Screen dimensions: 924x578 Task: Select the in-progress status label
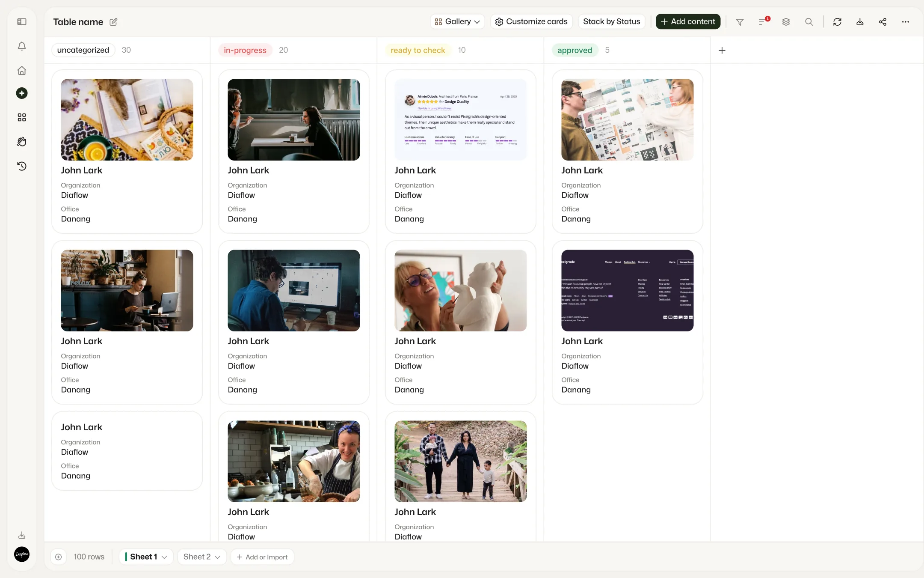[245, 50]
